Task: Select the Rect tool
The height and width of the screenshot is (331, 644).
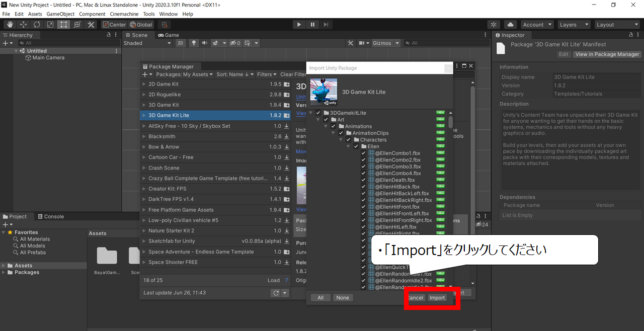Action: [x=64, y=25]
